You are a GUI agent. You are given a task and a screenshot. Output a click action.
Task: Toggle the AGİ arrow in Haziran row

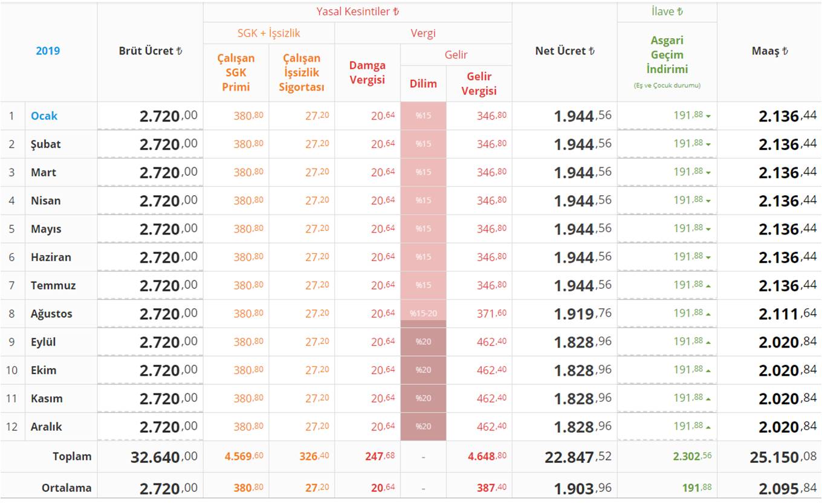point(708,257)
